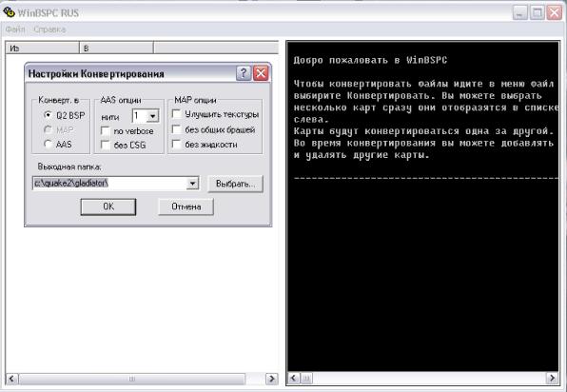The image size is (567, 392).
Task: Click the question mark help button in dialog
Action: click(244, 73)
